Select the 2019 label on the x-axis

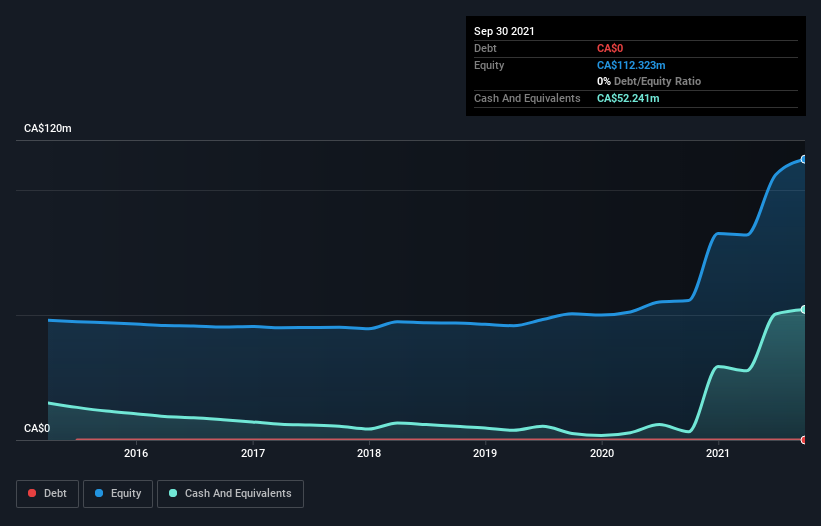(x=485, y=453)
